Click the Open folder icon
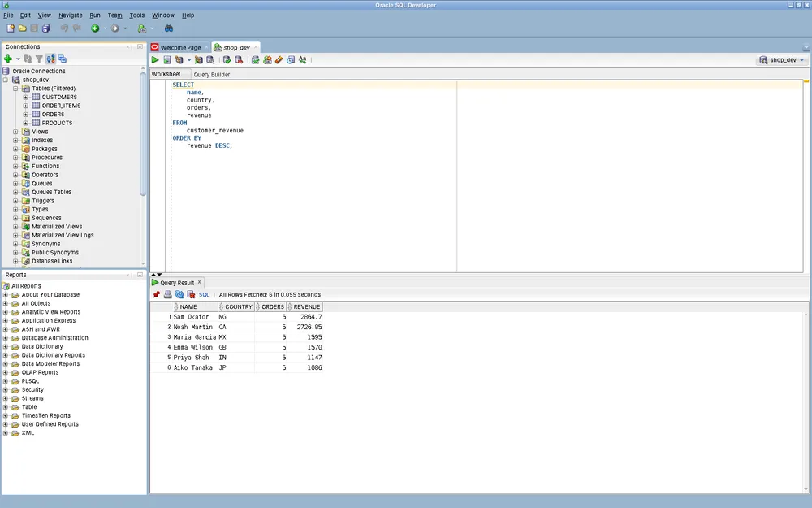 pyautogui.click(x=22, y=28)
